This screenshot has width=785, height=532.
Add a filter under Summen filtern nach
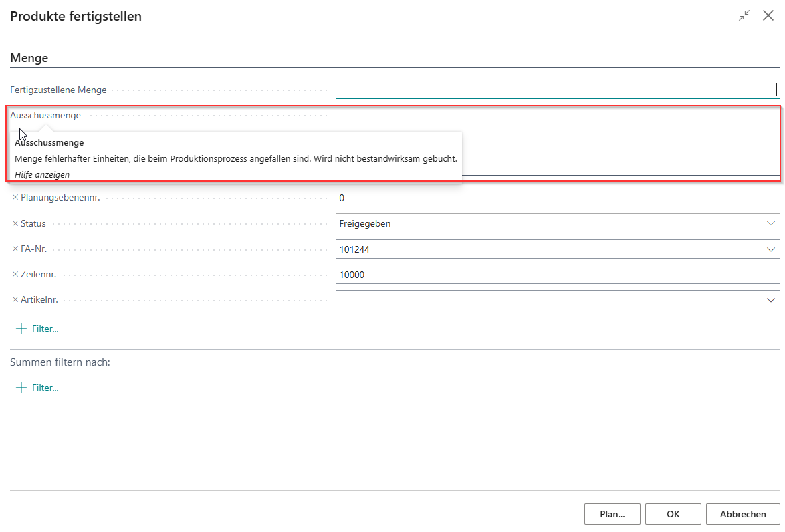tap(37, 388)
